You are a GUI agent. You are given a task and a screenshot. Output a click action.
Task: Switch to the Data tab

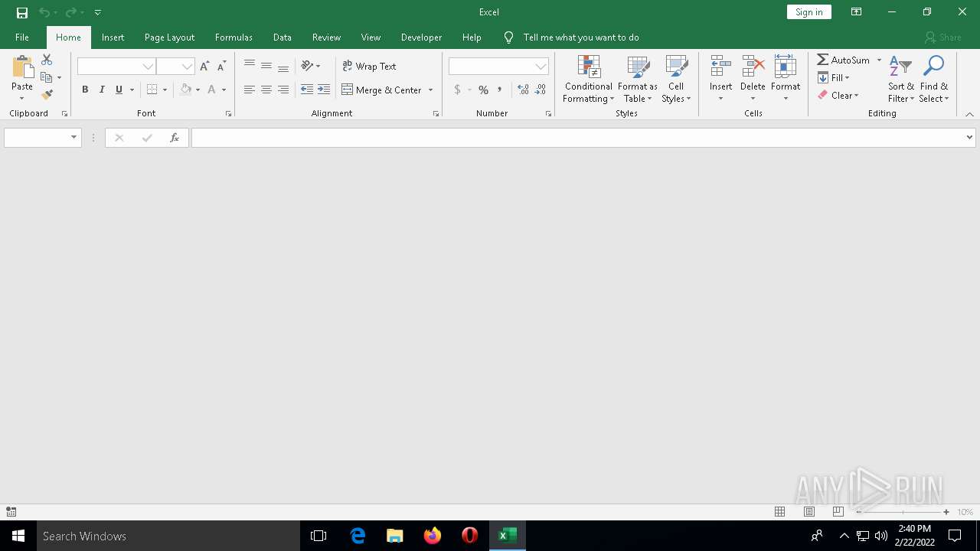click(283, 37)
